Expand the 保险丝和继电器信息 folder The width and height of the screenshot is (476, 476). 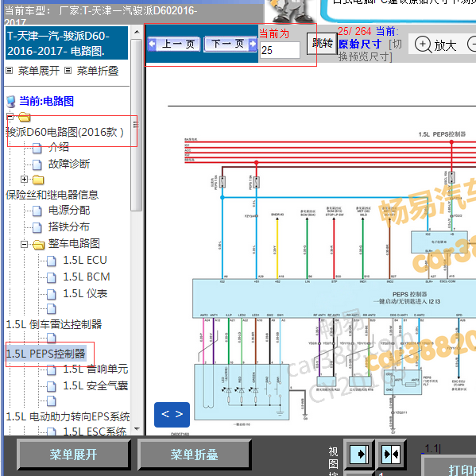point(25,179)
